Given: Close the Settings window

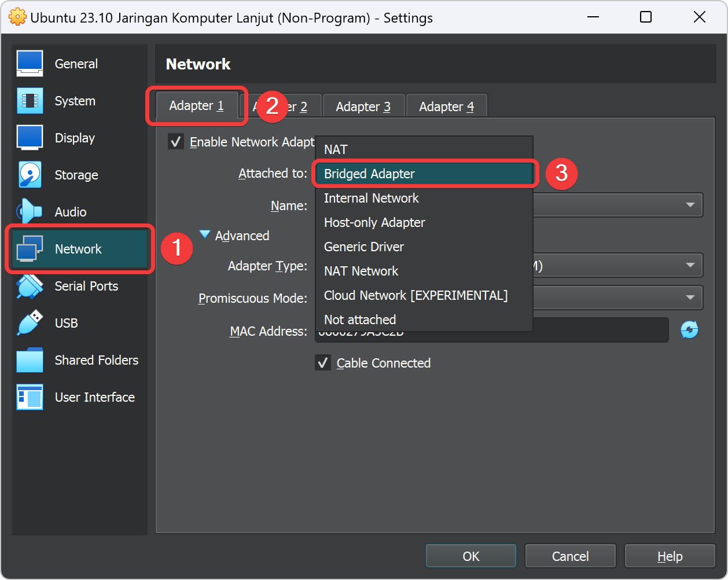Looking at the screenshot, I should tap(700, 17).
